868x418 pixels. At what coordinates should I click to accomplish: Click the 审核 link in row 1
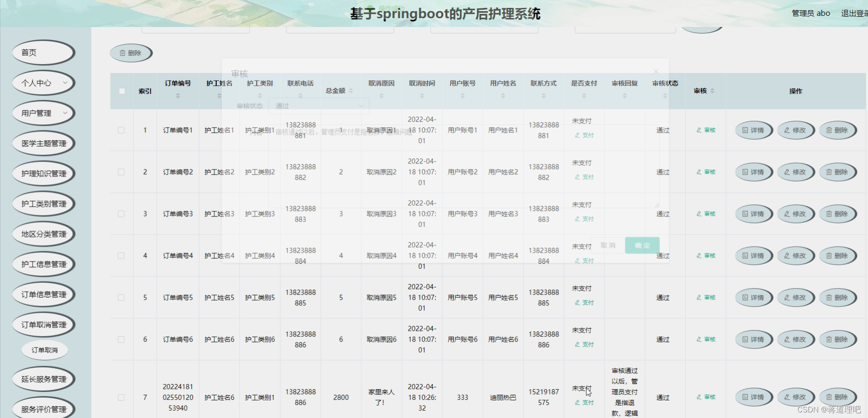tap(706, 130)
